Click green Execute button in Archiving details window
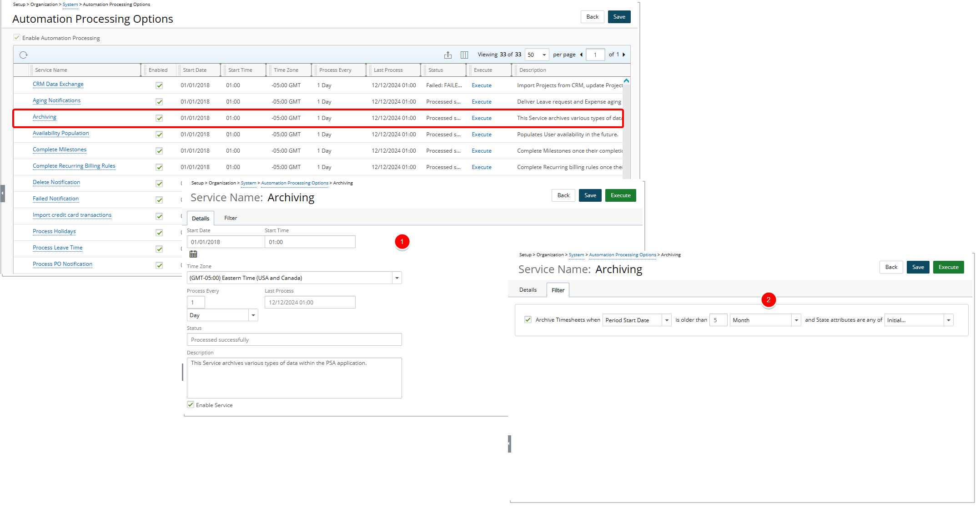Screen dimensions: 980x508 (x=621, y=195)
